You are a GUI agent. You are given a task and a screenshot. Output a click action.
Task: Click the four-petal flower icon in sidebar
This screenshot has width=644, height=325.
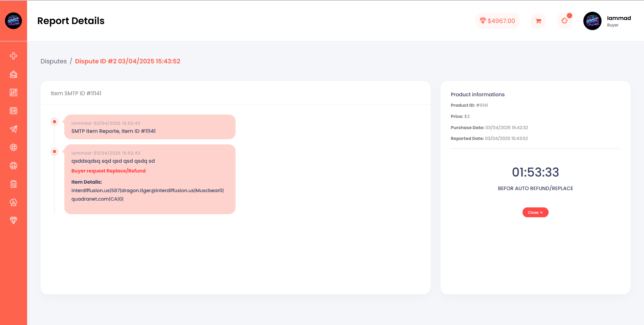coord(14,147)
